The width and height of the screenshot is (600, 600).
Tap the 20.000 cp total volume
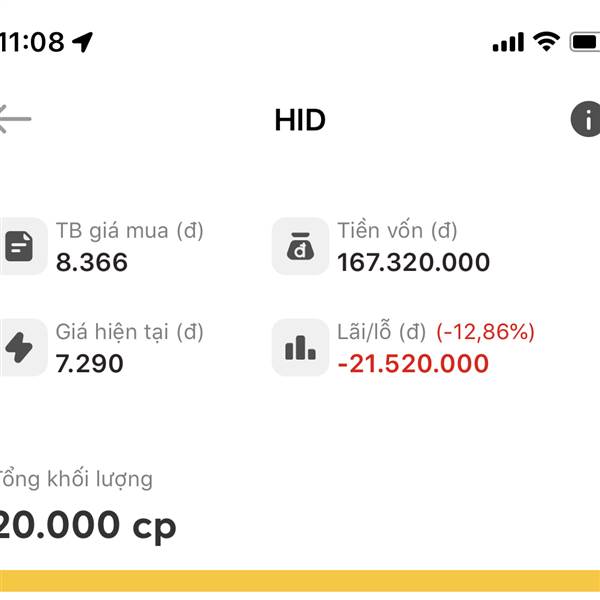(87, 525)
